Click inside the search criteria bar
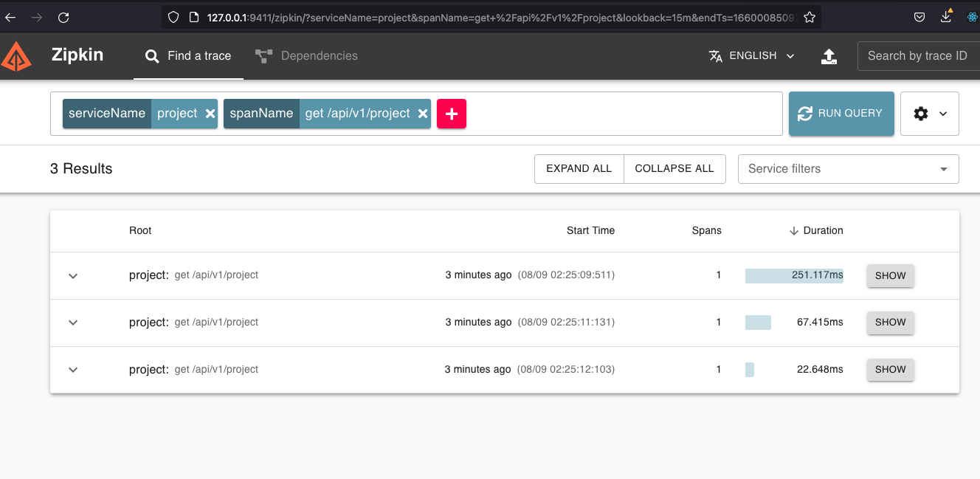Viewport: 980px width, 479px height. [x=624, y=114]
